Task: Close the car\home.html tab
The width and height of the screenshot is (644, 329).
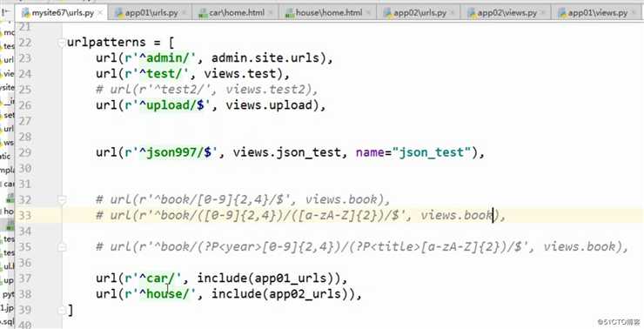Action: (x=271, y=13)
